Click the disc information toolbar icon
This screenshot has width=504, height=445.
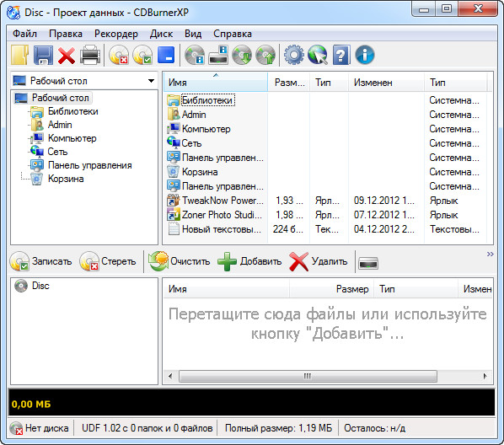(195, 55)
